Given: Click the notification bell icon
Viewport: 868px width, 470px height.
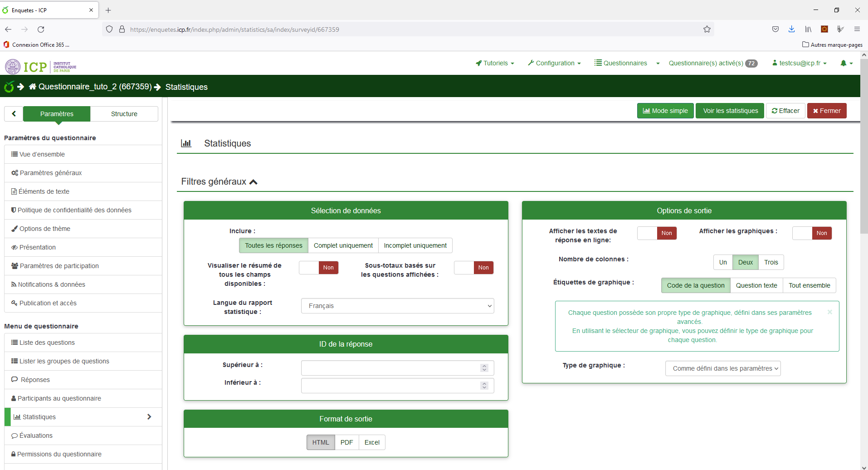Looking at the screenshot, I should (844, 64).
